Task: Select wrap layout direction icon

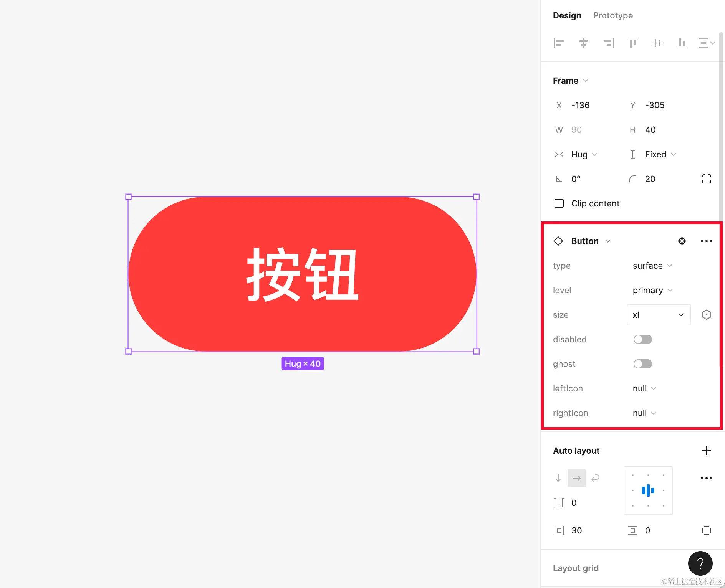Action: 595,478
